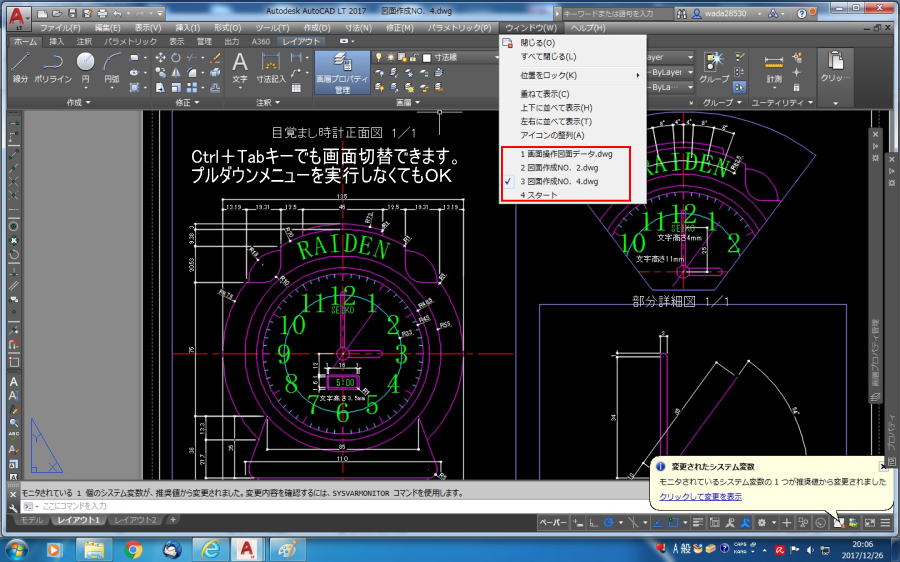Click the クリックして変更を表示 link

pos(700,497)
